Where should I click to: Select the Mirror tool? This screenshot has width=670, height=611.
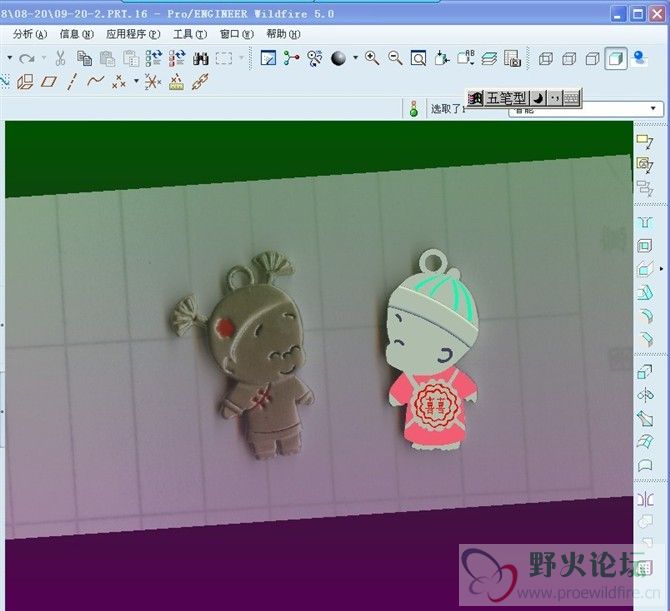[x=645, y=499]
